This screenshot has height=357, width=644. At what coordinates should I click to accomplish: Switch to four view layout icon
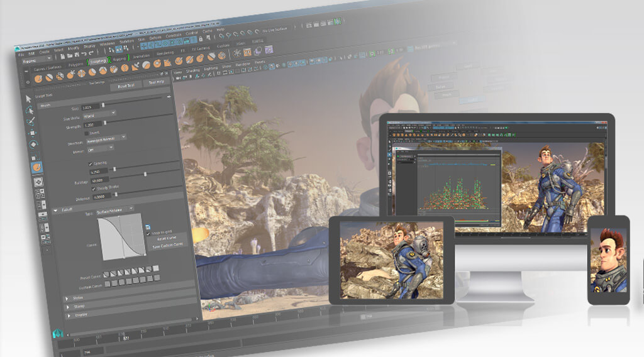(x=40, y=193)
